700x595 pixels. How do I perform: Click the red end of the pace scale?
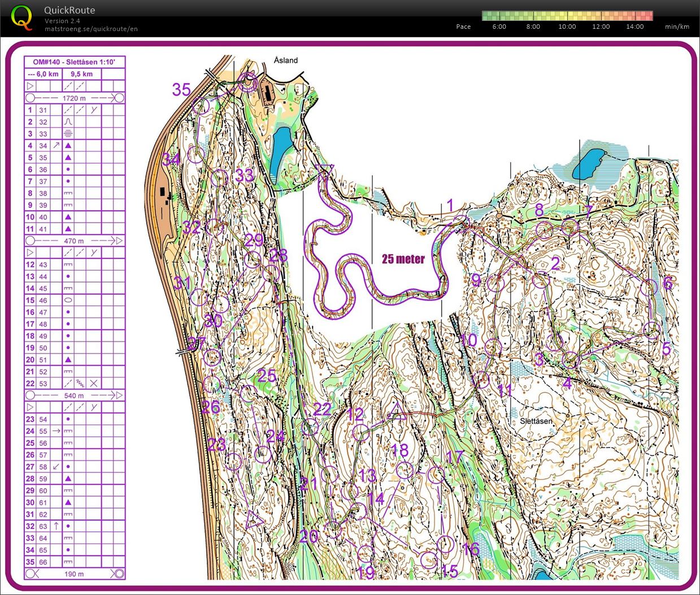pos(646,16)
